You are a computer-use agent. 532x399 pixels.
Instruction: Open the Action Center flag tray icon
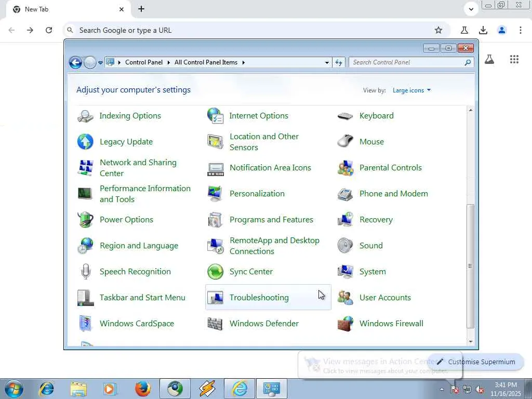[x=455, y=389]
